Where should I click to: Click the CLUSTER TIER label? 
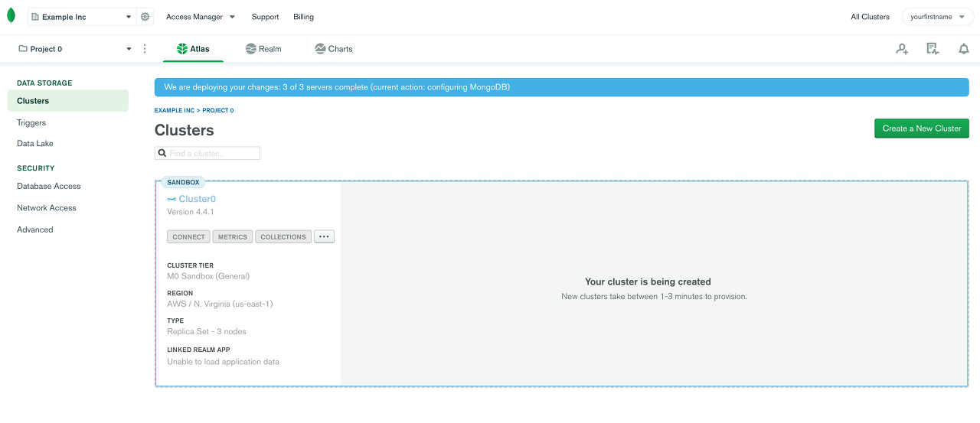pos(191,265)
